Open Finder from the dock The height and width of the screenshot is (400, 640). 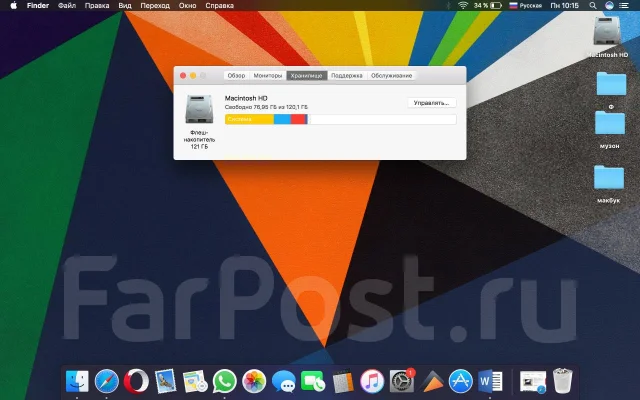point(77,381)
